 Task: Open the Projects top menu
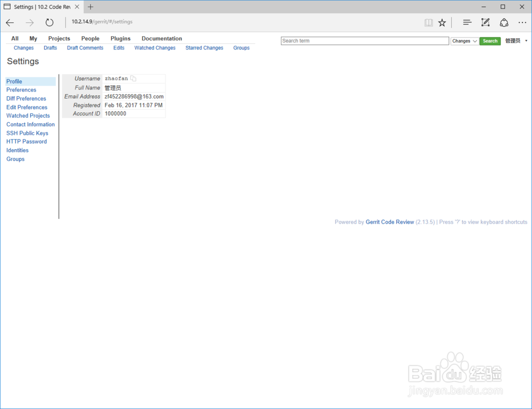[x=59, y=38]
